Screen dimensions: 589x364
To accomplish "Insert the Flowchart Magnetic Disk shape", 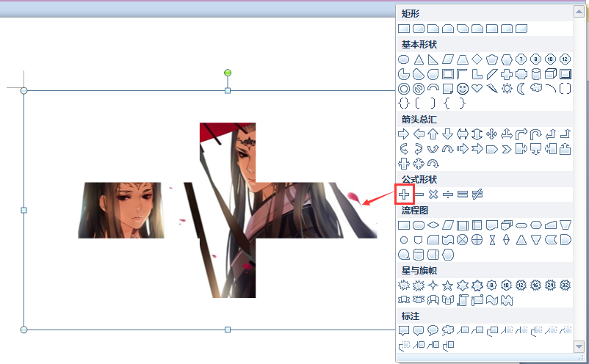I will 419,255.
